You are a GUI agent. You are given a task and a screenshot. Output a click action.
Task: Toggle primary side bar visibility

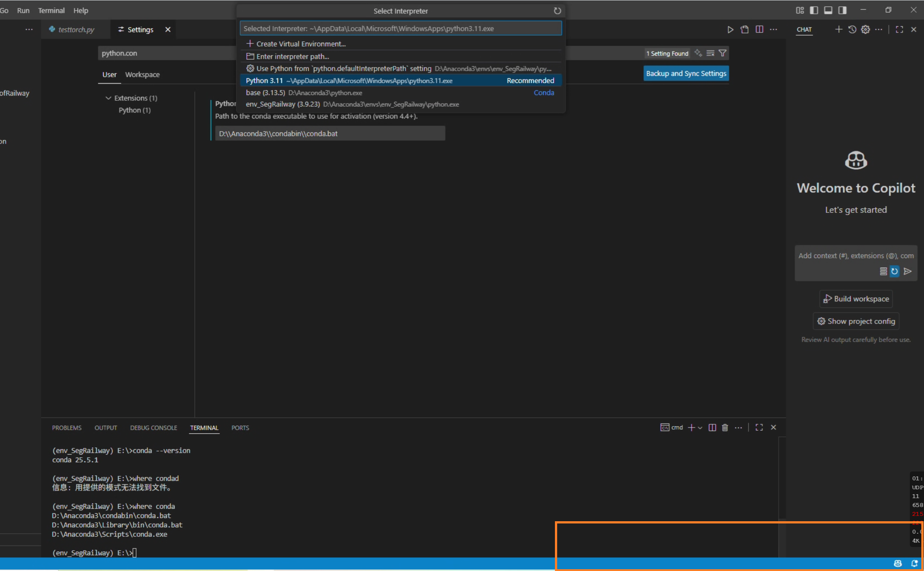click(x=814, y=10)
